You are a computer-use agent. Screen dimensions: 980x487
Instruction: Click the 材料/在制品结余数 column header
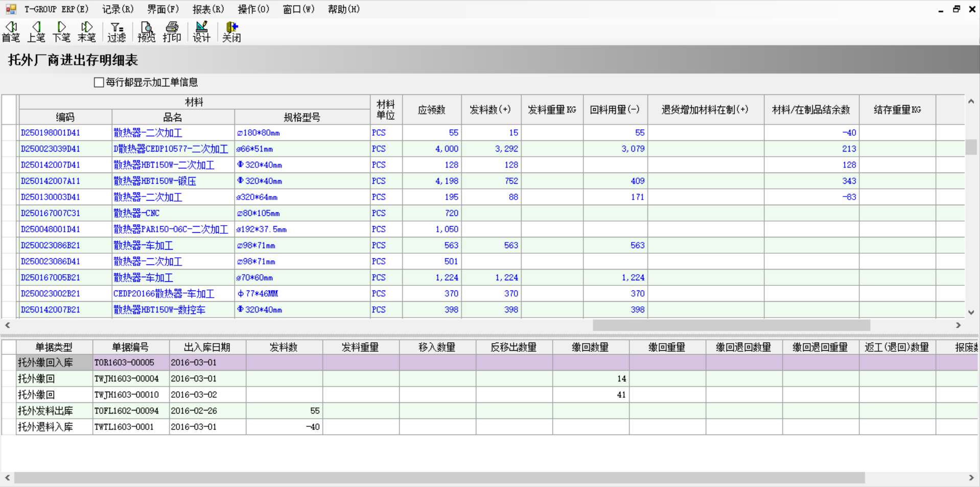811,109
